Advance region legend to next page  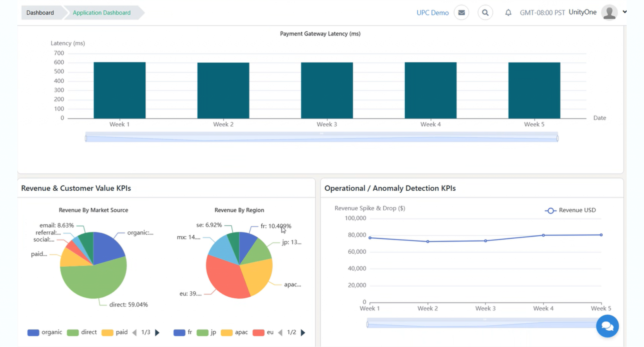coord(303,333)
